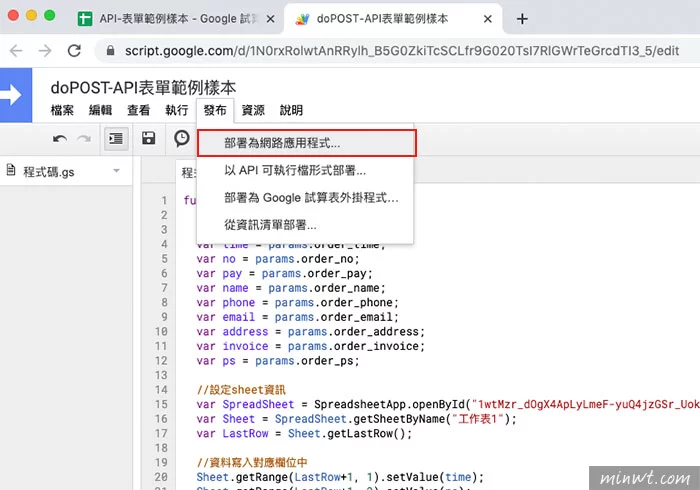The width and height of the screenshot is (700, 490).
Task: Open triggers via the clock icon
Action: tap(182, 138)
